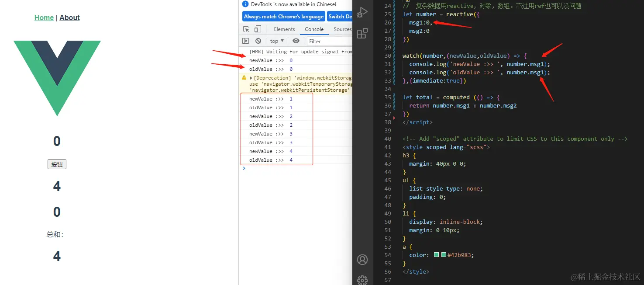Switch to the Sources tab
The image size is (644, 285).
click(x=342, y=29)
